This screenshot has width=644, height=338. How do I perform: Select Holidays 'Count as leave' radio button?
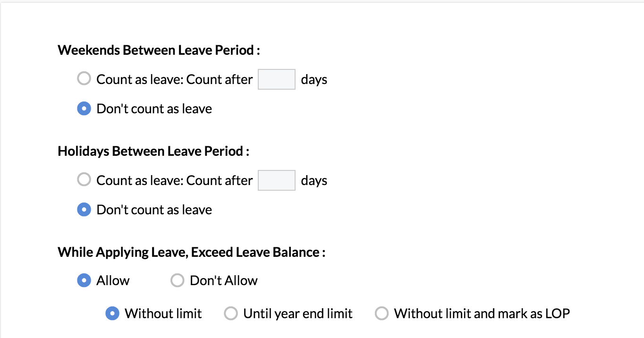tap(84, 180)
